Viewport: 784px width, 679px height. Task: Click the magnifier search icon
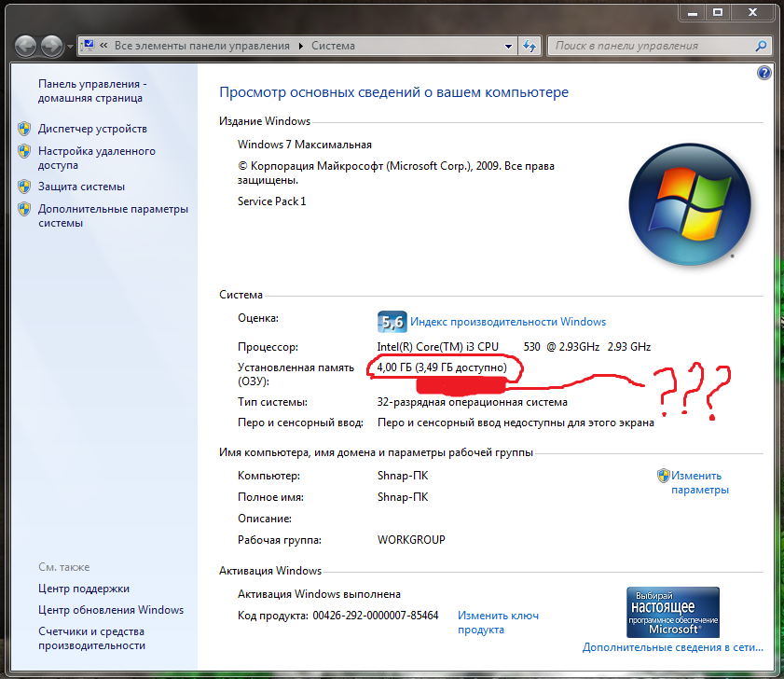coord(761,46)
